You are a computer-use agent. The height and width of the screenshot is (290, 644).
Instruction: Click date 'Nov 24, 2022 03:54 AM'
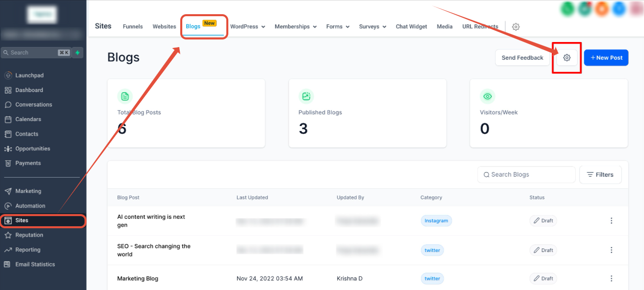tap(270, 278)
